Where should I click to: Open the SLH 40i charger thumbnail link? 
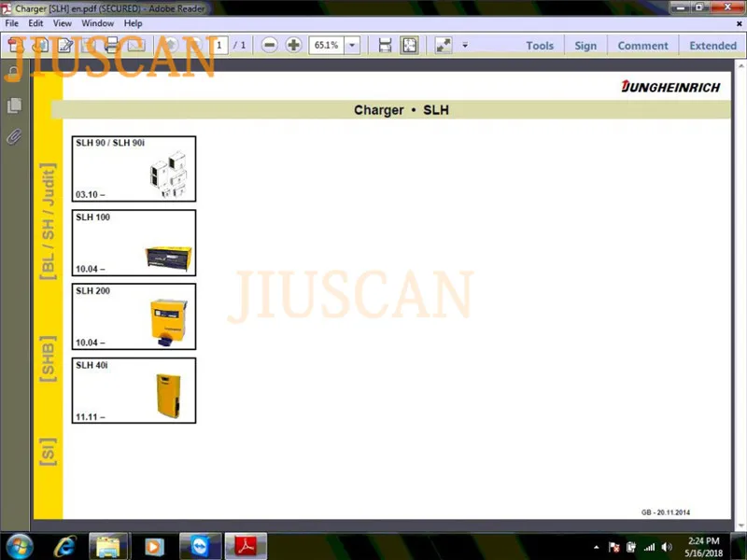click(x=134, y=390)
